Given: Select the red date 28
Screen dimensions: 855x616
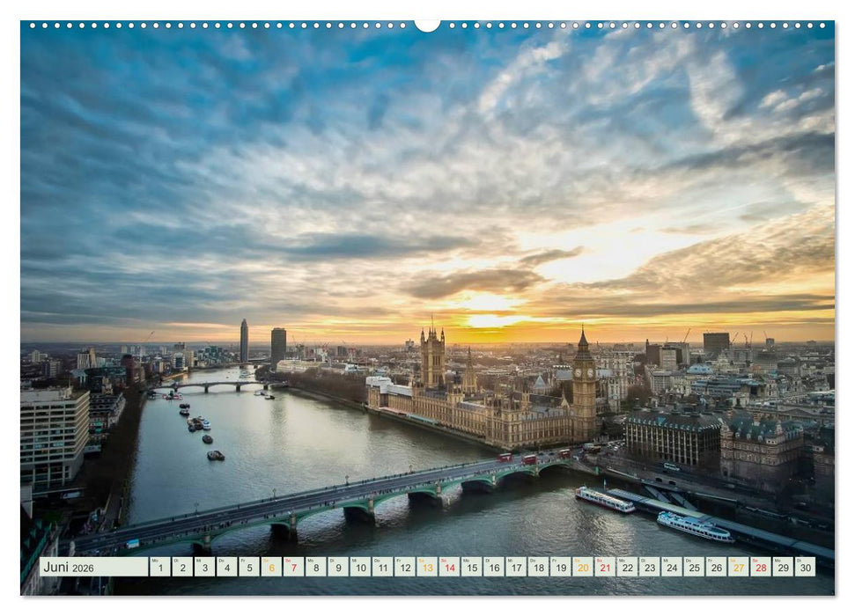Looking at the screenshot, I should (760, 568).
